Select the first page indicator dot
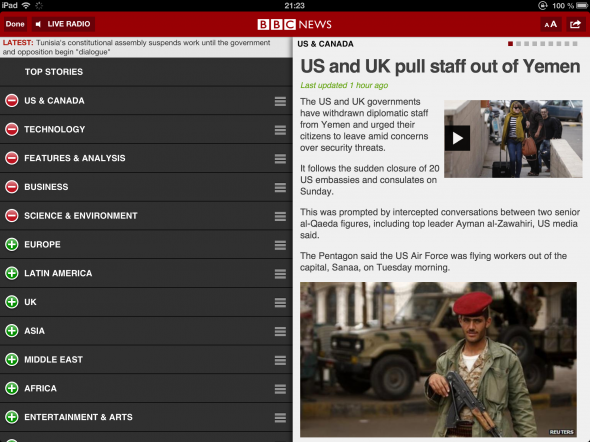Viewport: 590px width, 442px height. [x=510, y=44]
